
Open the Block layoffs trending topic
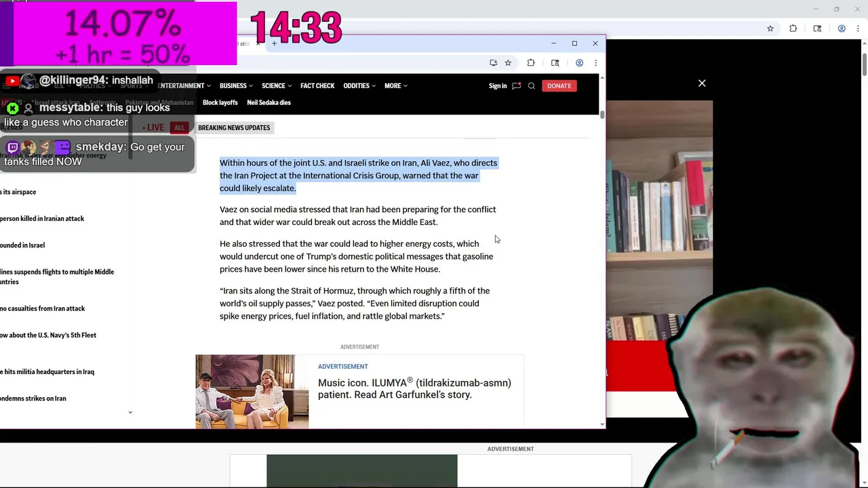coord(220,102)
